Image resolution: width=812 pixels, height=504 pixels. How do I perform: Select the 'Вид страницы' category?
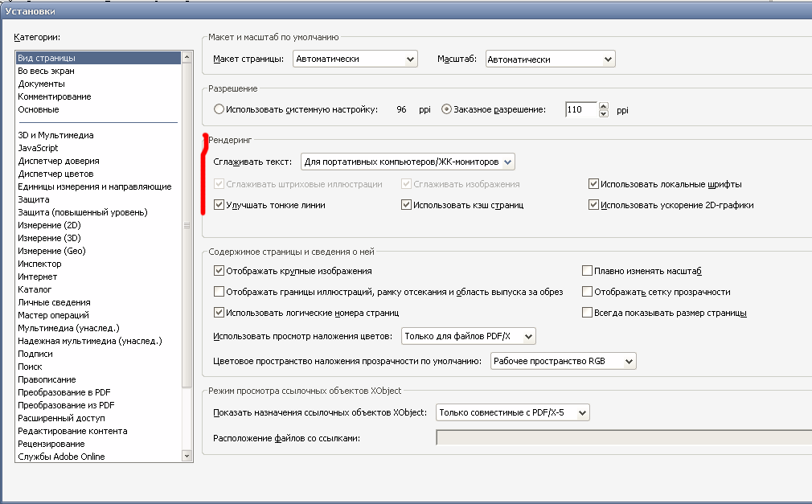[98, 58]
